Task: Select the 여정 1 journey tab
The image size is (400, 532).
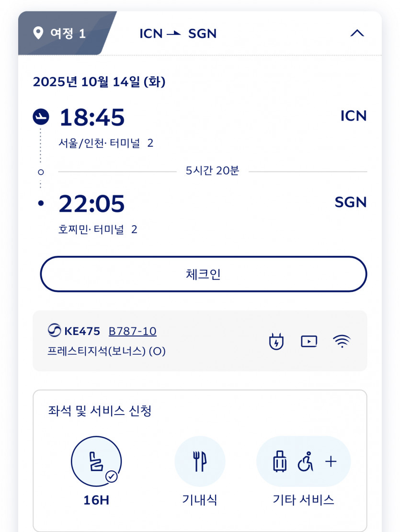Action: tap(67, 34)
